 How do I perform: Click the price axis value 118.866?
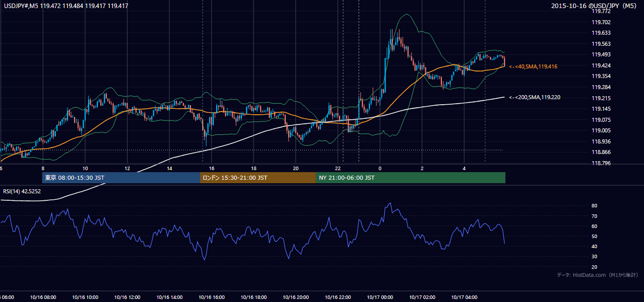click(x=601, y=152)
